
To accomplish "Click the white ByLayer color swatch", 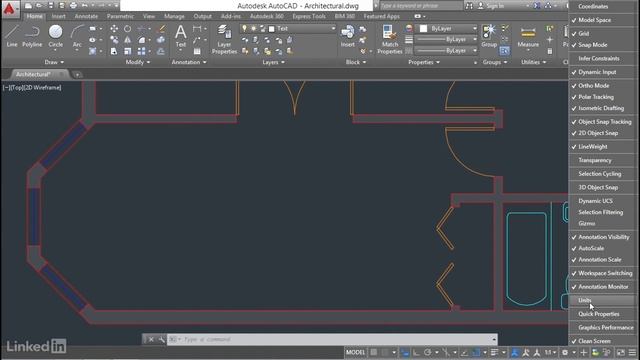I will tap(423, 29).
